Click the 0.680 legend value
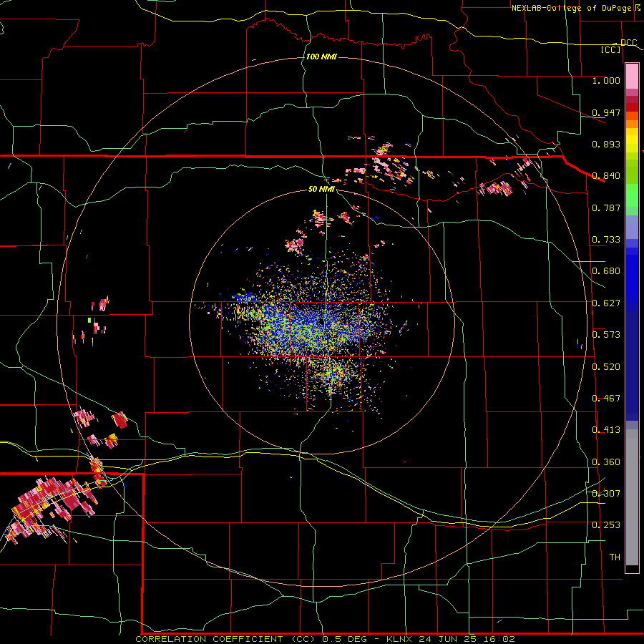644x644 pixels. tap(606, 271)
